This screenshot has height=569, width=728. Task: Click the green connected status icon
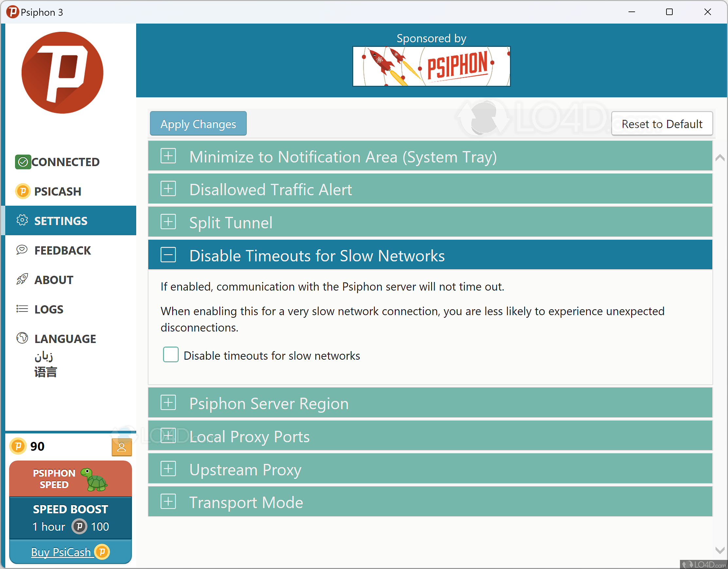click(23, 162)
